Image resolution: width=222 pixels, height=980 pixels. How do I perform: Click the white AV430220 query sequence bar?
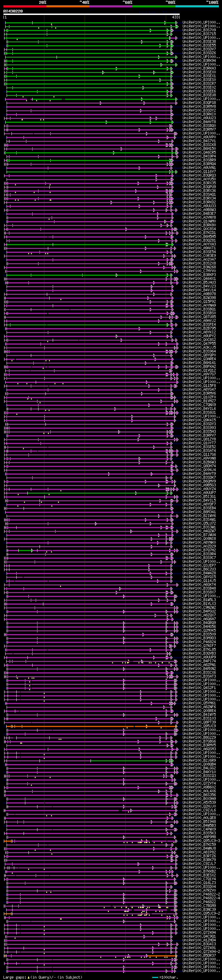click(92, 14)
